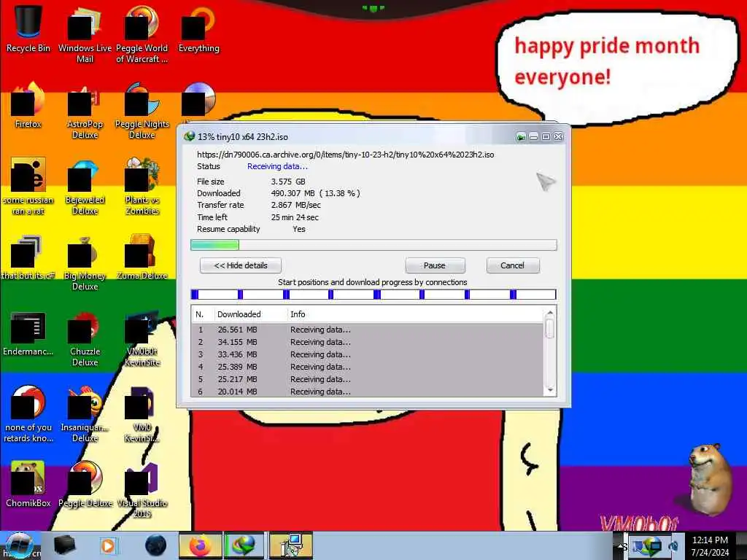Open the black folder icon in taskbar
This screenshot has height=560, width=747.
point(64,545)
